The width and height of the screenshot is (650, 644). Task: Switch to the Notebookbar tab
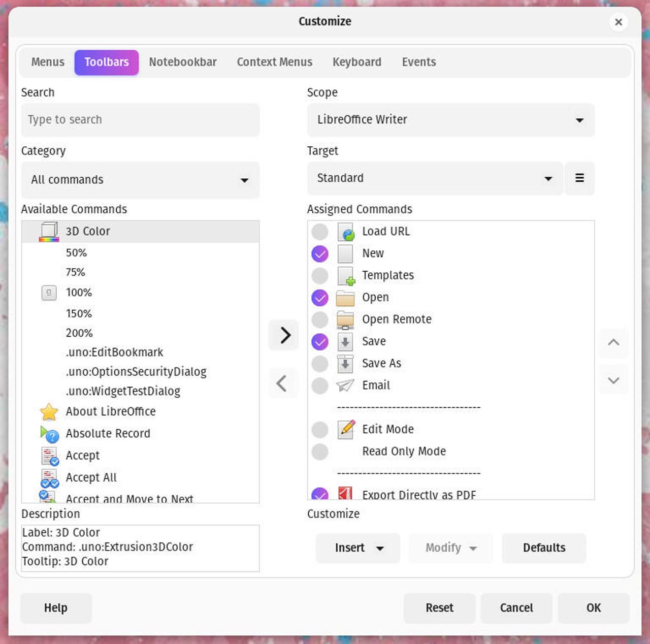click(183, 62)
